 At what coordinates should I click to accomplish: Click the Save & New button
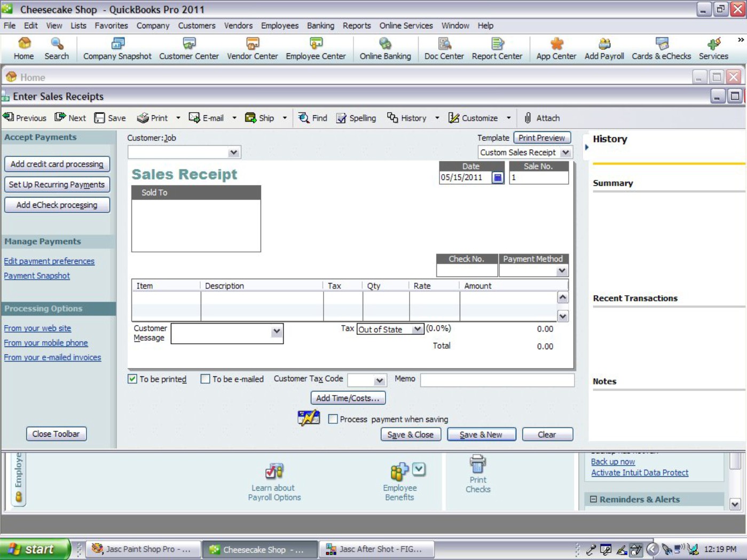481,435
